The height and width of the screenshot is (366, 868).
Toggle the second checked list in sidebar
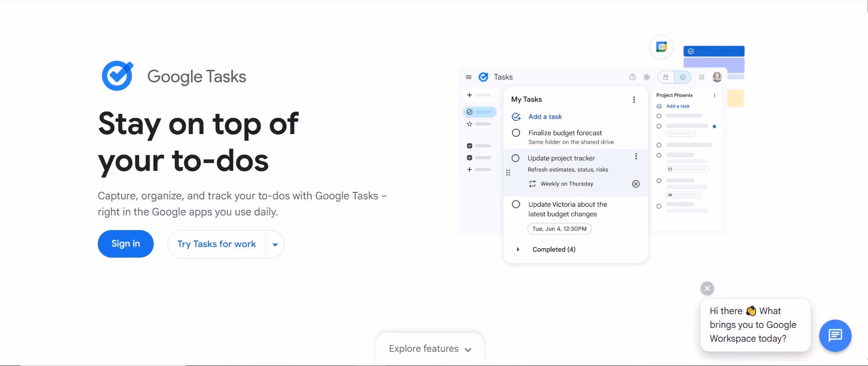[469, 158]
